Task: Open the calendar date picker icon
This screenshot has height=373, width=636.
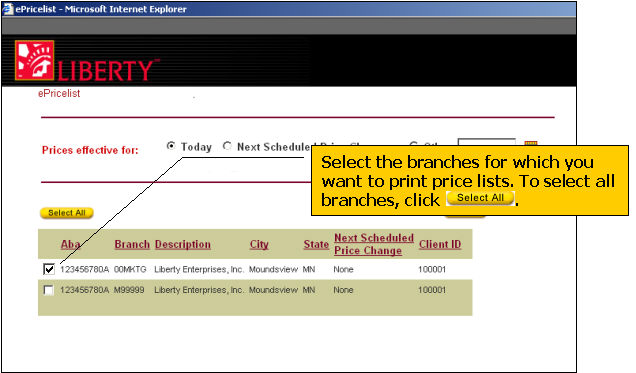Action: [x=531, y=143]
